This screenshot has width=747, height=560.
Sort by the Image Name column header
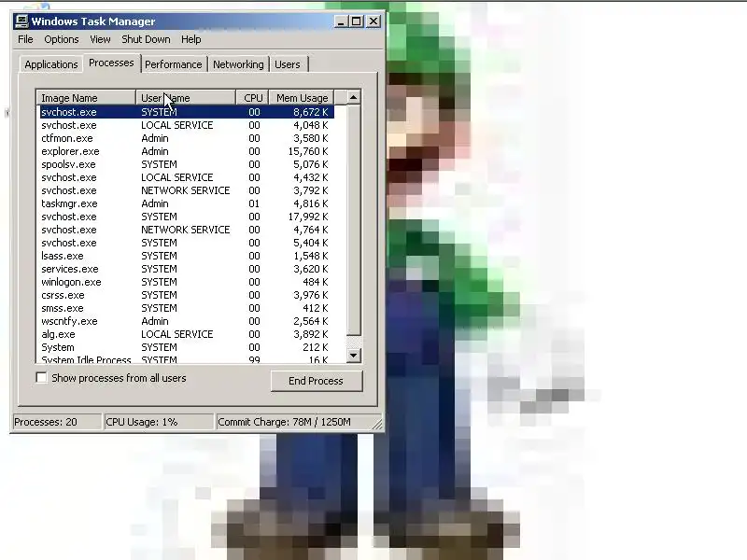(x=86, y=98)
